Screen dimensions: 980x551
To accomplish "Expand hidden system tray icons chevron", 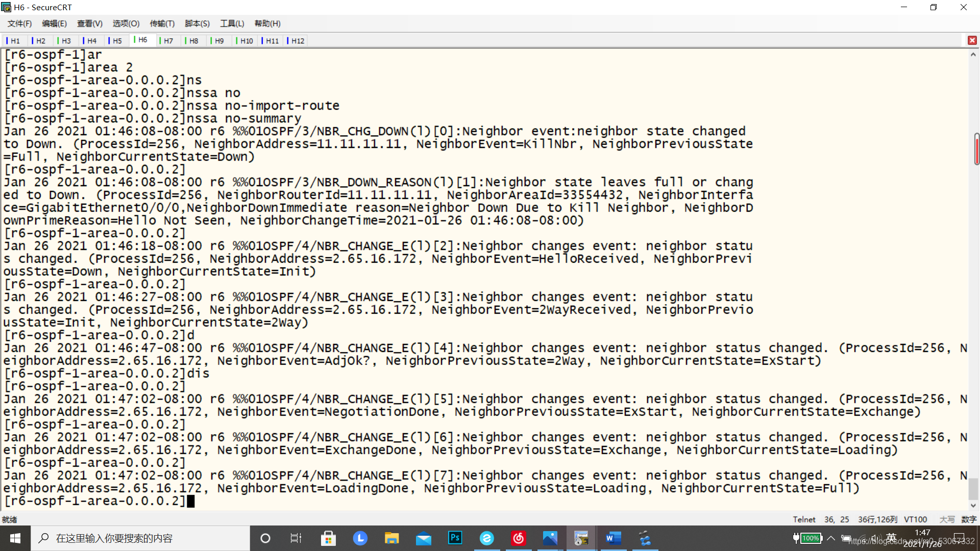I will pos(831,538).
